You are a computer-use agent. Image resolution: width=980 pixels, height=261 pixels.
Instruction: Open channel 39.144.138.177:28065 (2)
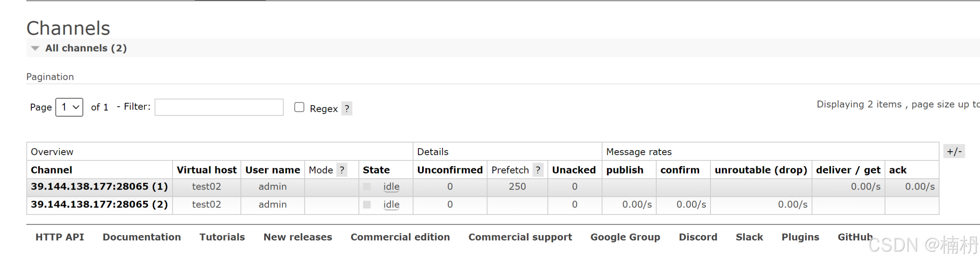click(100, 204)
